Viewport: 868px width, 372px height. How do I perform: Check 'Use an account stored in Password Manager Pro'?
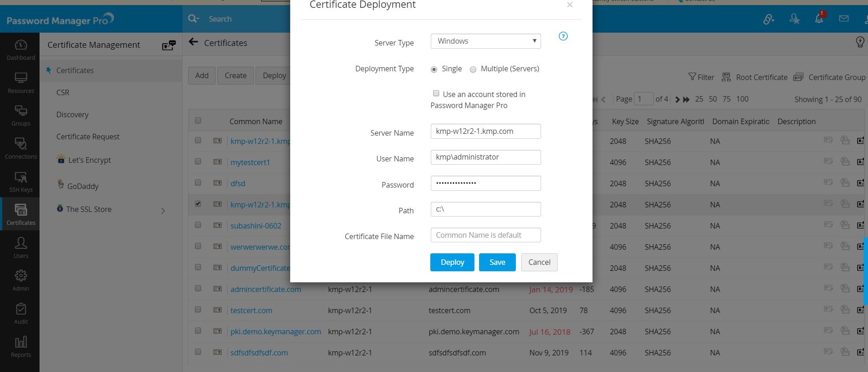point(436,93)
